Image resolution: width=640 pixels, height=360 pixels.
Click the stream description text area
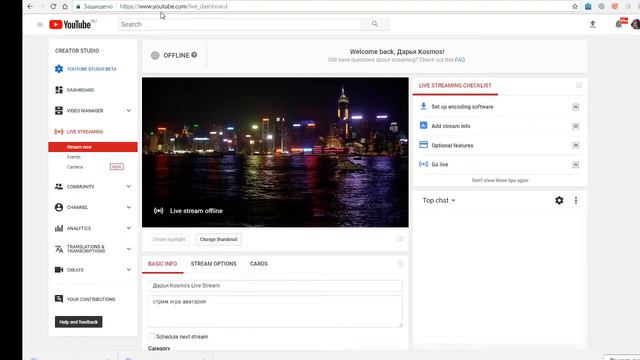pos(275,311)
